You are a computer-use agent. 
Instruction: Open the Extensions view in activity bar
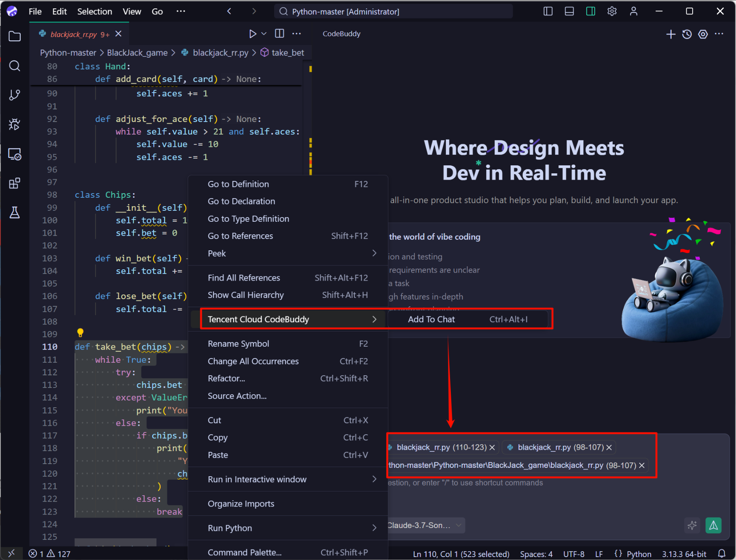(15, 183)
